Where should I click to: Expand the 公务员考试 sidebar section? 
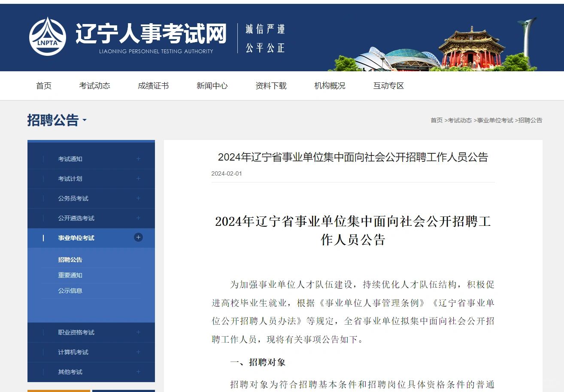138,198
